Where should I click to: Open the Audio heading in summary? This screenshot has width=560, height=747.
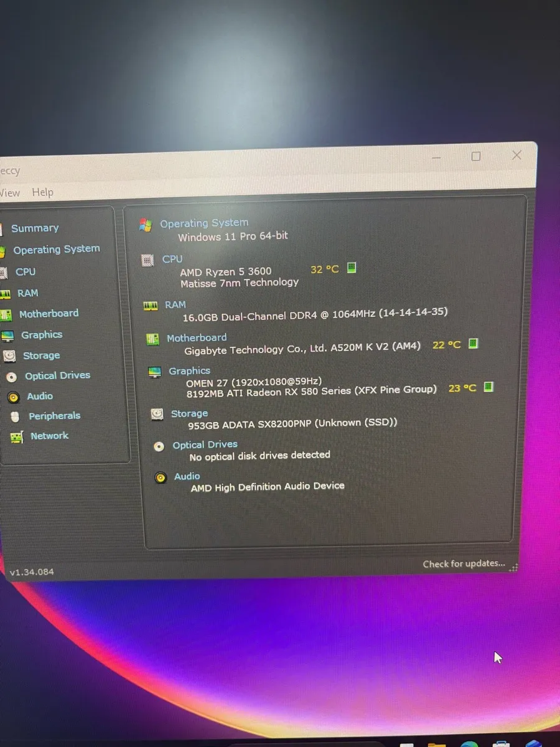pyautogui.click(x=187, y=476)
